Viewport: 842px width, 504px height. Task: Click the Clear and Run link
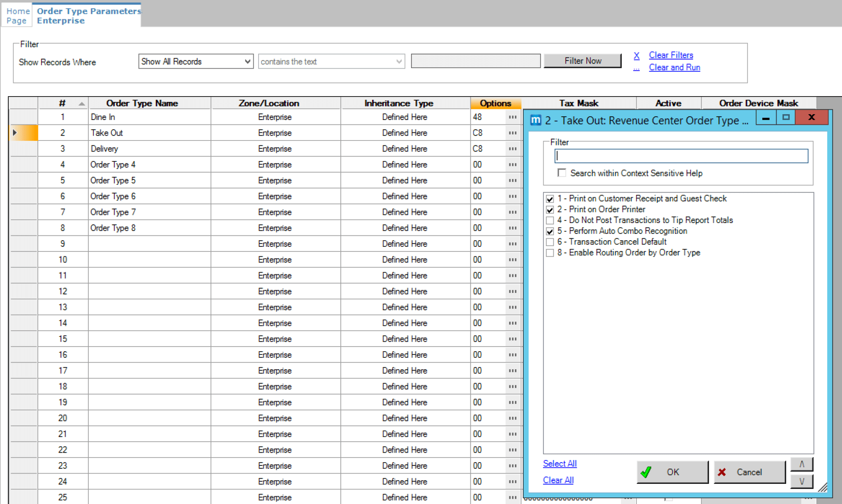point(674,67)
